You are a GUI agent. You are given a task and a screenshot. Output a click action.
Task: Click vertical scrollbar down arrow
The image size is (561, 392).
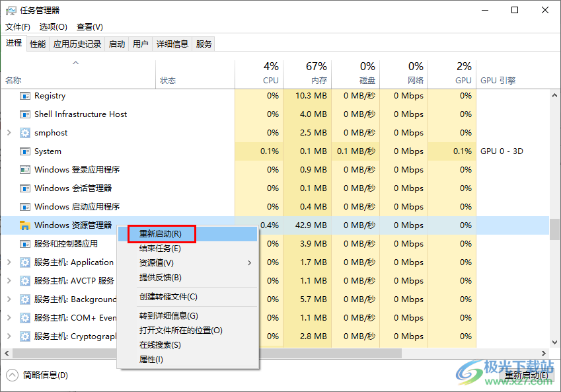pos(554,342)
